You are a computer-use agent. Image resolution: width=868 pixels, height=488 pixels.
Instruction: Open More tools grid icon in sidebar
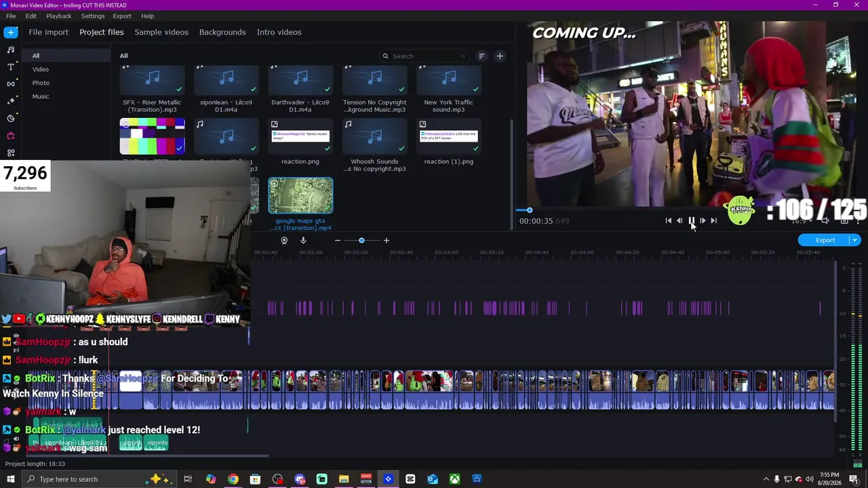click(11, 152)
